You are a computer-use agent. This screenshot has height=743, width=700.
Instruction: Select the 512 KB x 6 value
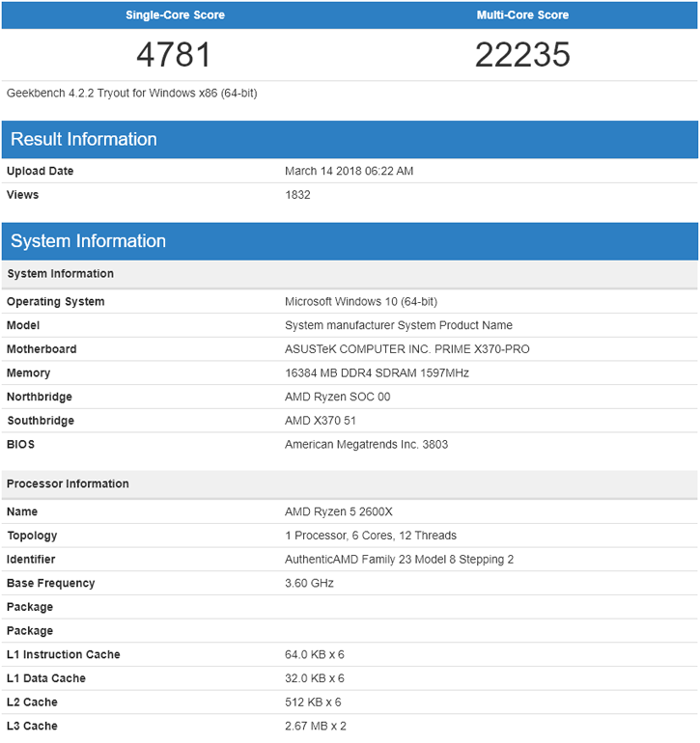[313, 702]
